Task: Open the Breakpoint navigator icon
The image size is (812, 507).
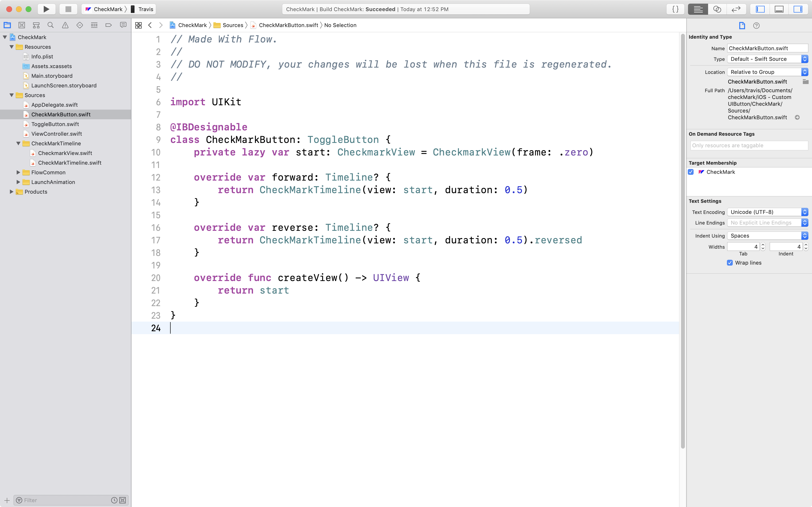Action: (108, 25)
